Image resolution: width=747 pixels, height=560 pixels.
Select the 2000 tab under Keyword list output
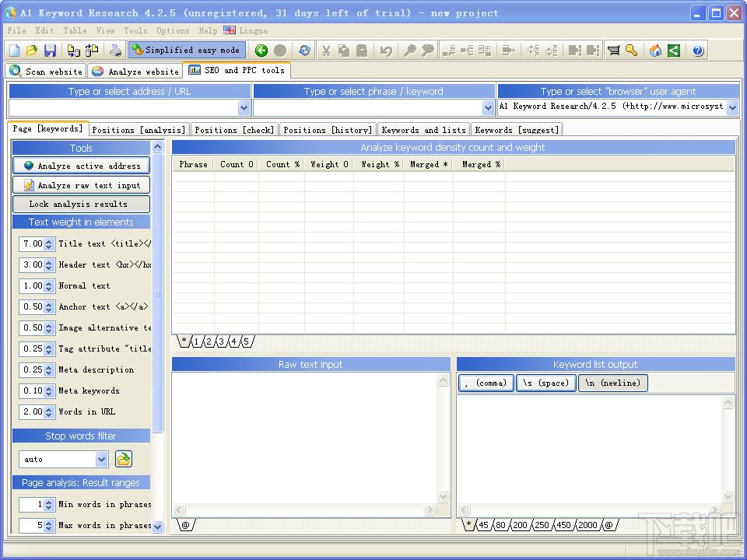pos(587,525)
